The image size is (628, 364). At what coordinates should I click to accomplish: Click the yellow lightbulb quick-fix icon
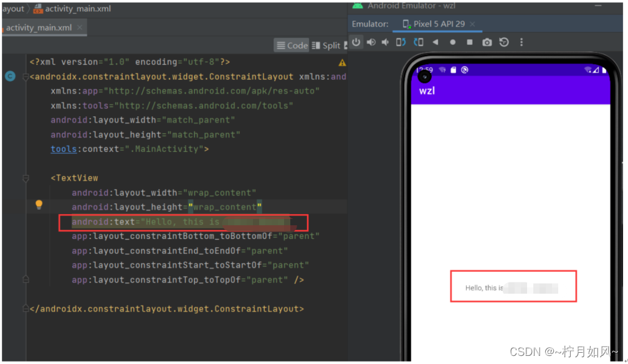click(x=39, y=204)
